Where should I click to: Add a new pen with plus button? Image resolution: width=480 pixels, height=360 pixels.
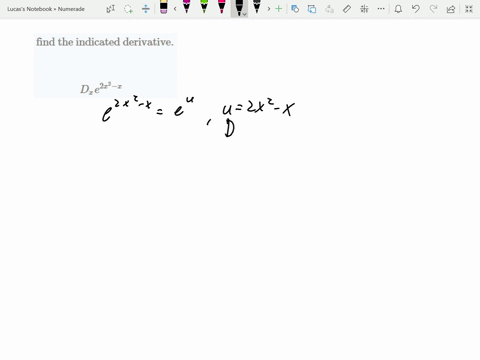pyautogui.click(x=279, y=9)
